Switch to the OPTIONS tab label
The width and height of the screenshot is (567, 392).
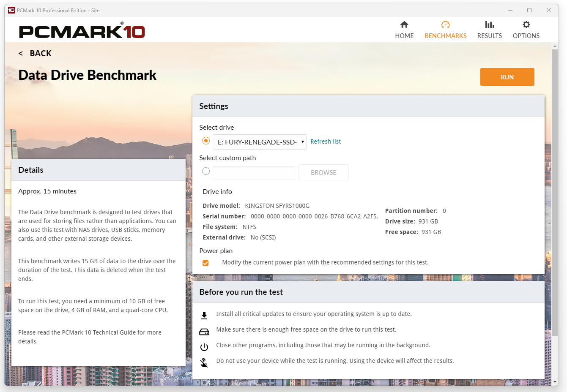pyautogui.click(x=526, y=36)
